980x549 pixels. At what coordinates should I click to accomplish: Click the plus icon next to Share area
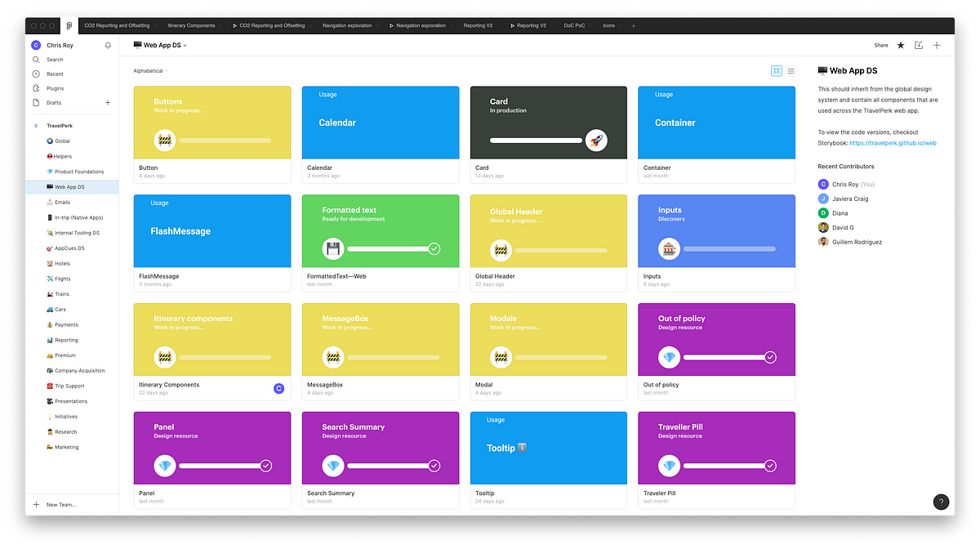click(937, 46)
